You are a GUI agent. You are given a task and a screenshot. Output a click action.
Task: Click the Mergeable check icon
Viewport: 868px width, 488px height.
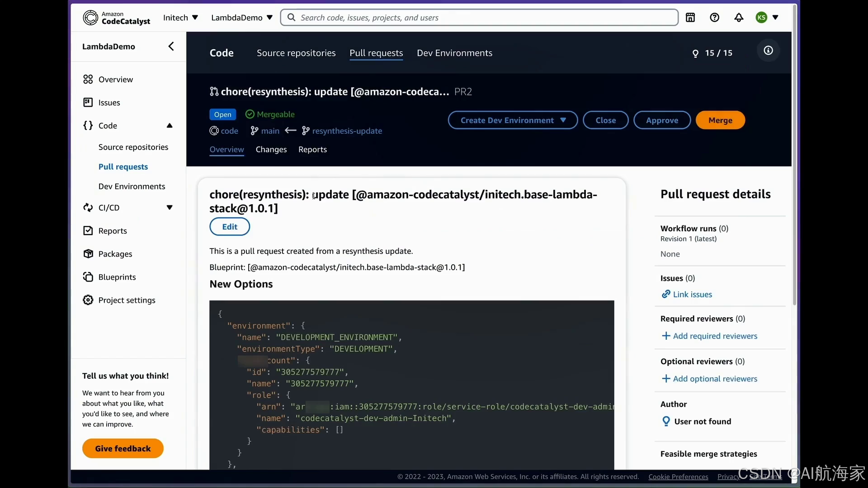tap(250, 114)
